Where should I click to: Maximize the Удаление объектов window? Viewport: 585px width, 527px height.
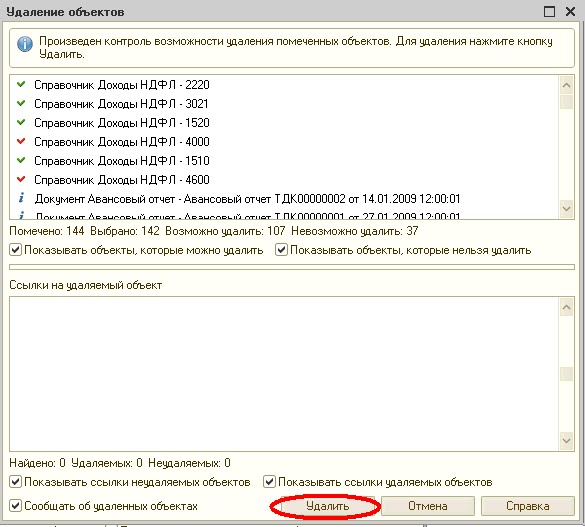(550, 12)
